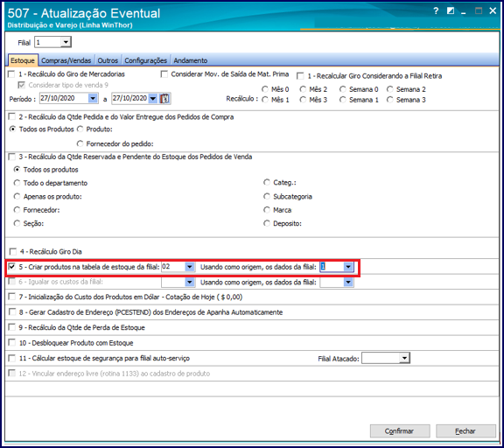Check 10 - Desbloquear Produto com Estoque
This screenshot has height=448, width=504.
click(12, 343)
